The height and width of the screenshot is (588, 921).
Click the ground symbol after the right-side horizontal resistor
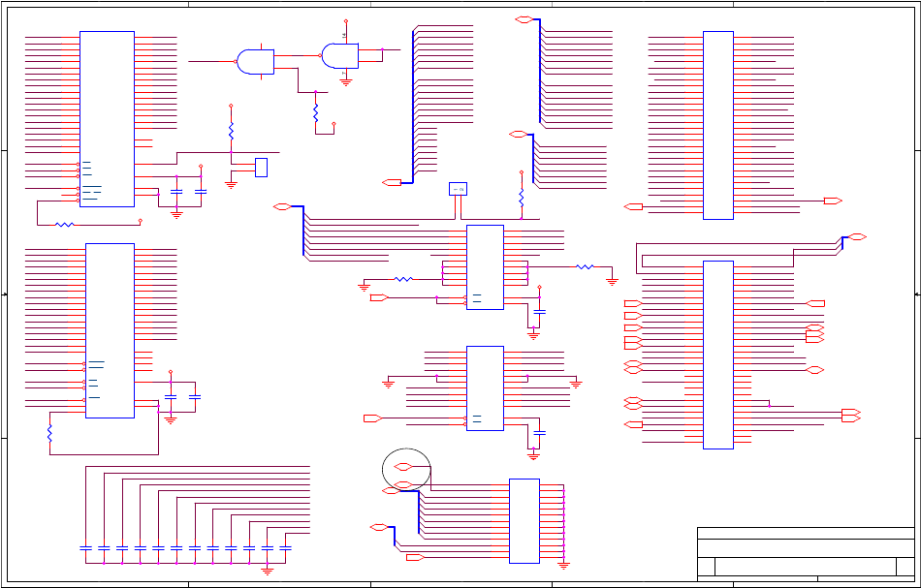tap(612, 282)
